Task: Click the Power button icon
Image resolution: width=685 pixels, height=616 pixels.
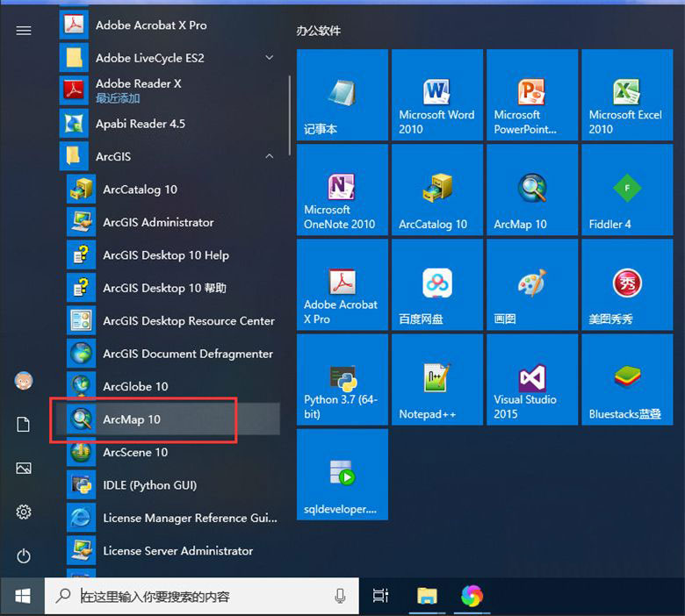Action: pyautogui.click(x=24, y=555)
